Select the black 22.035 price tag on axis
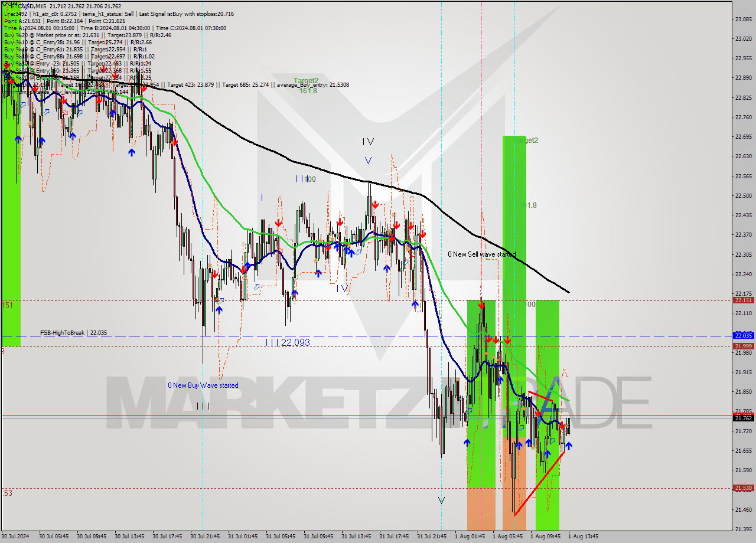756x543 pixels. pos(743,335)
